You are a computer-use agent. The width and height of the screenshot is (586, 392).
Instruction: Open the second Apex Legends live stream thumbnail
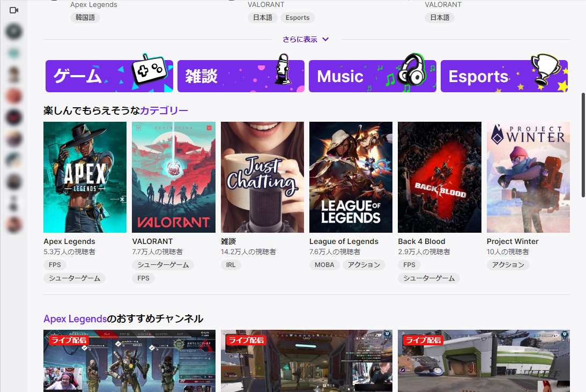(307, 360)
